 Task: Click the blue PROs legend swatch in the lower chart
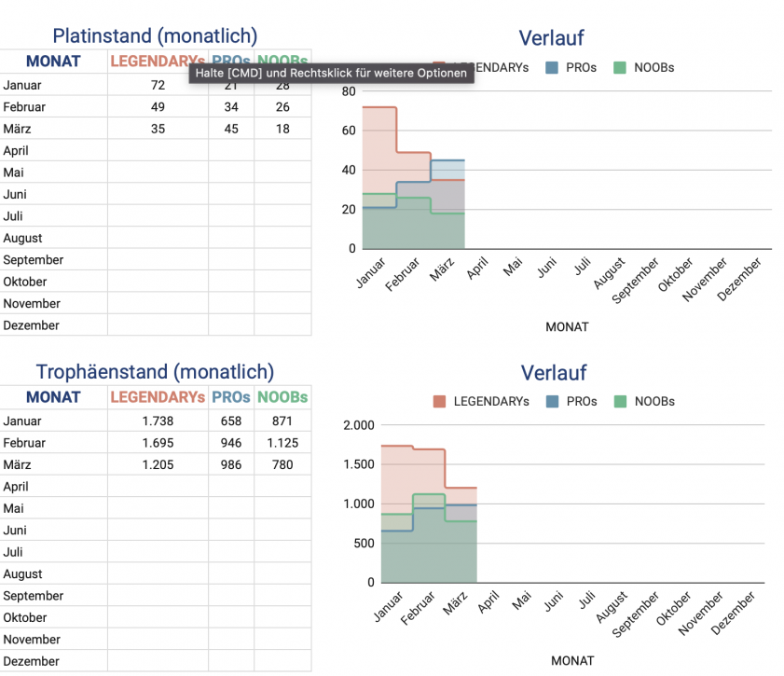(552, 402)
